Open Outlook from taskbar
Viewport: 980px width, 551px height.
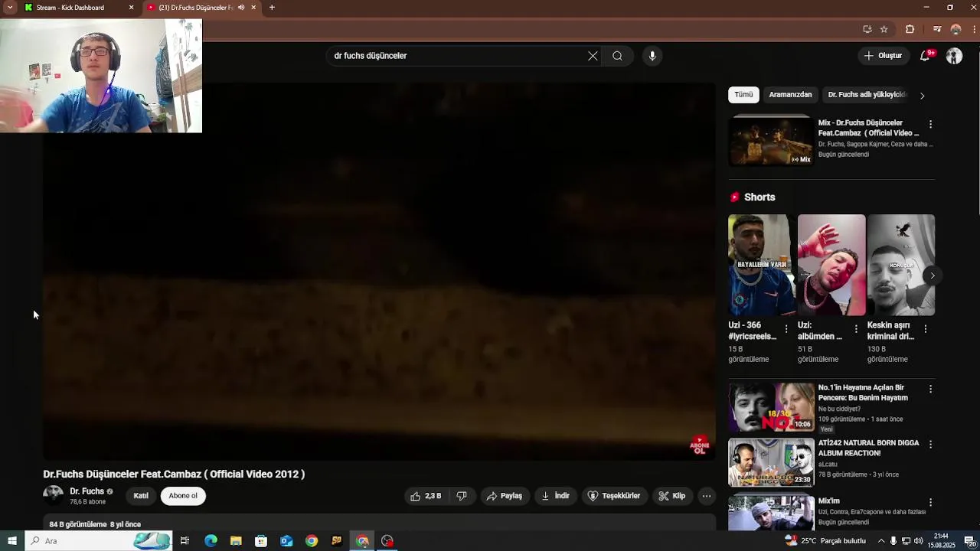(x=286, y=541)
